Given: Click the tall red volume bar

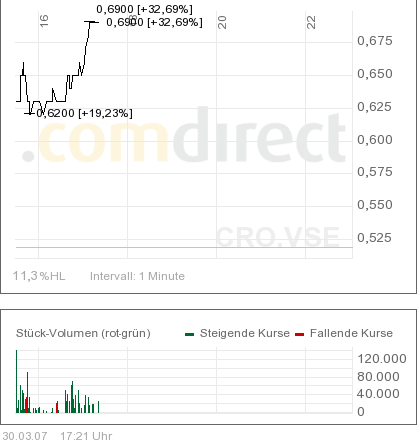Looking at the screenshot, I should [x=28, y=392].
